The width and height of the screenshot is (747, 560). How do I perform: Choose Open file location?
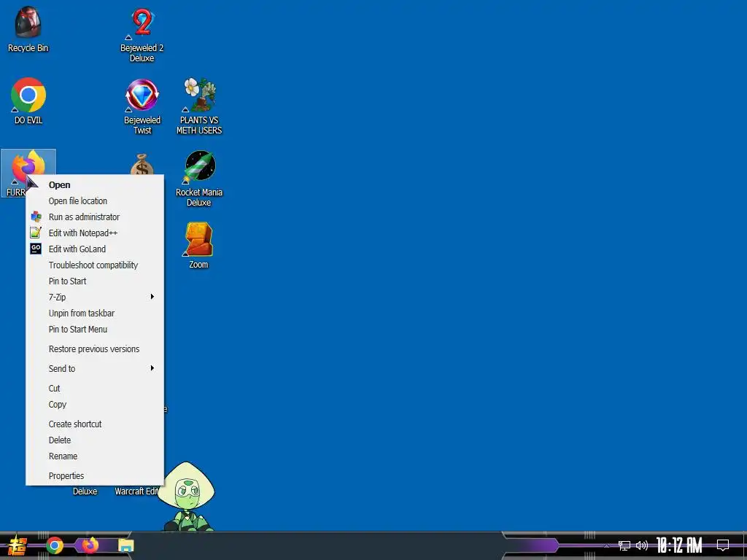point(94,201)
